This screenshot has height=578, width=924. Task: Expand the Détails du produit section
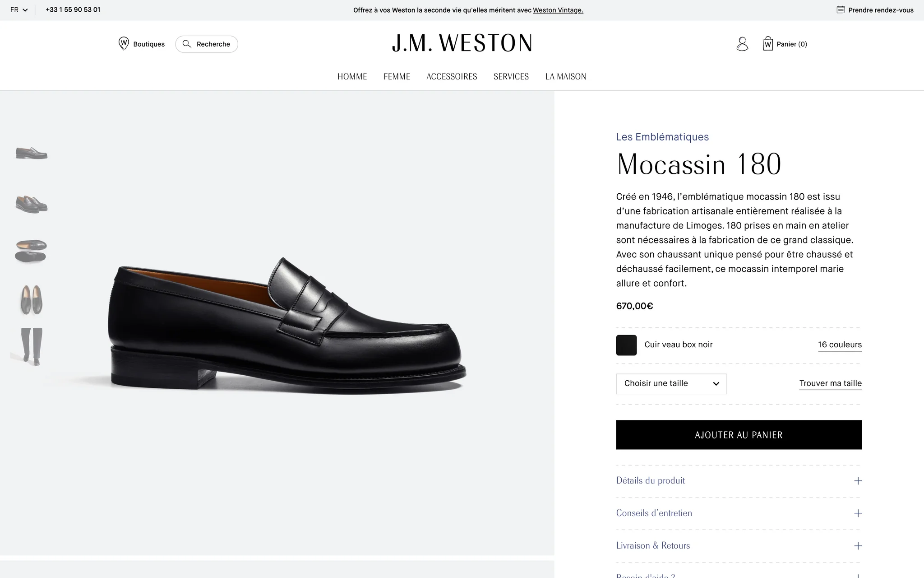coord(739,481)
